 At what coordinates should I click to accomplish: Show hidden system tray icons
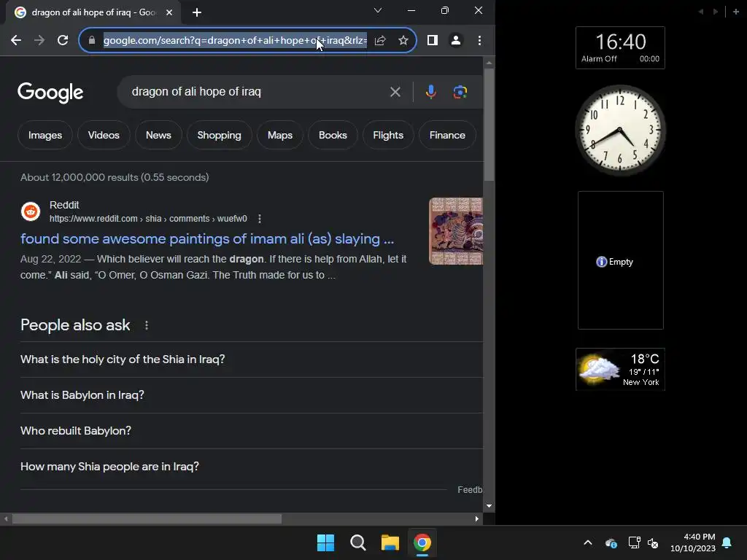point(588,542)
